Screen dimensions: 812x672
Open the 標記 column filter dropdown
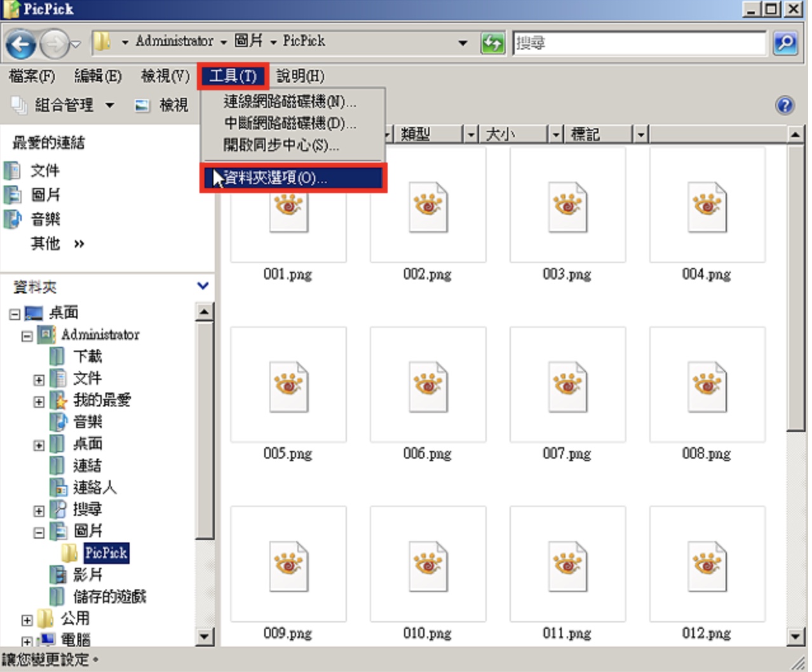click(641, 134)
